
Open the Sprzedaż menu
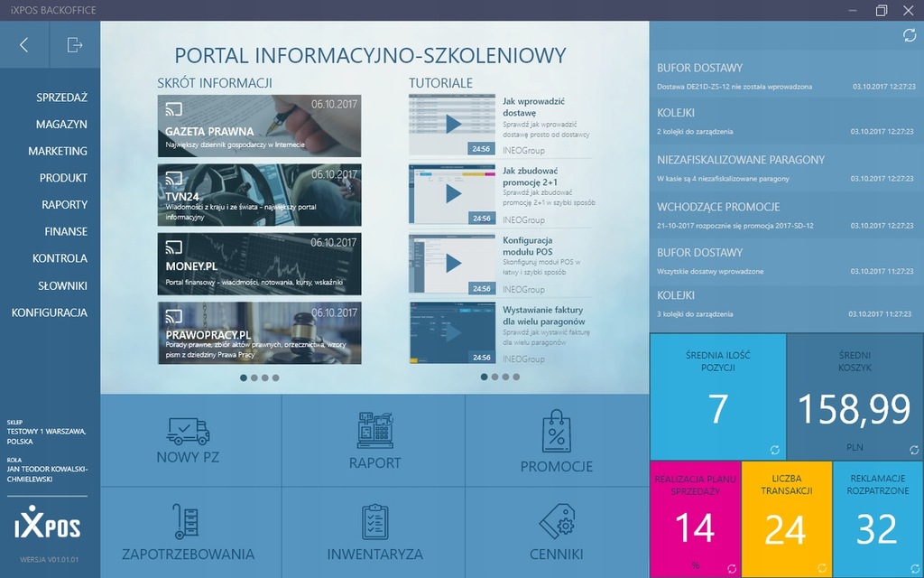[62, 98]
